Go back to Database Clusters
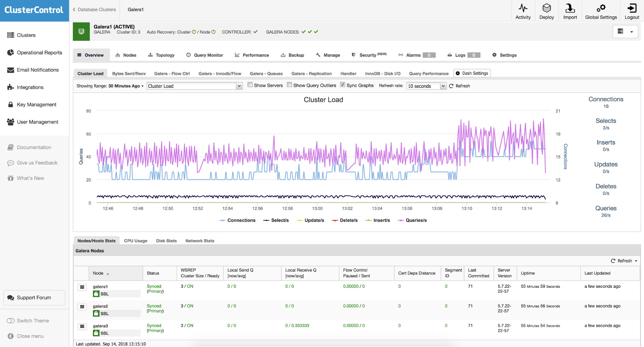The height and width of the screenshot is (347, 644). coord(94,10)
